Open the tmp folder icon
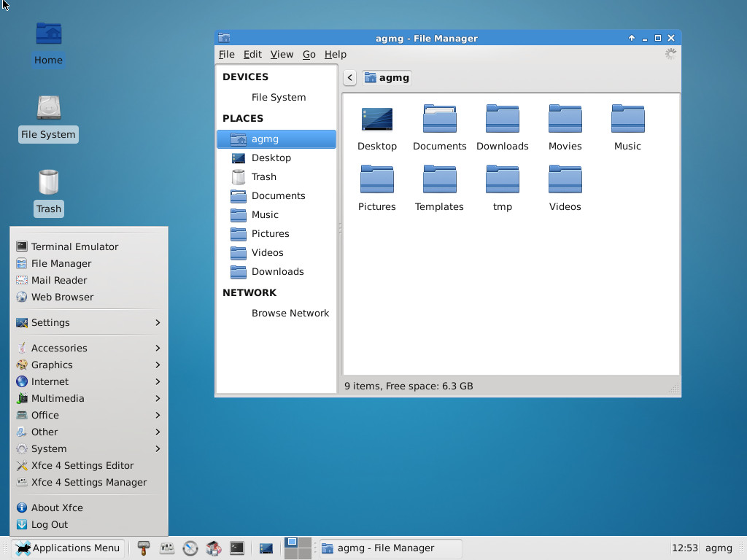The image size is (747, 560). [502, 189]
